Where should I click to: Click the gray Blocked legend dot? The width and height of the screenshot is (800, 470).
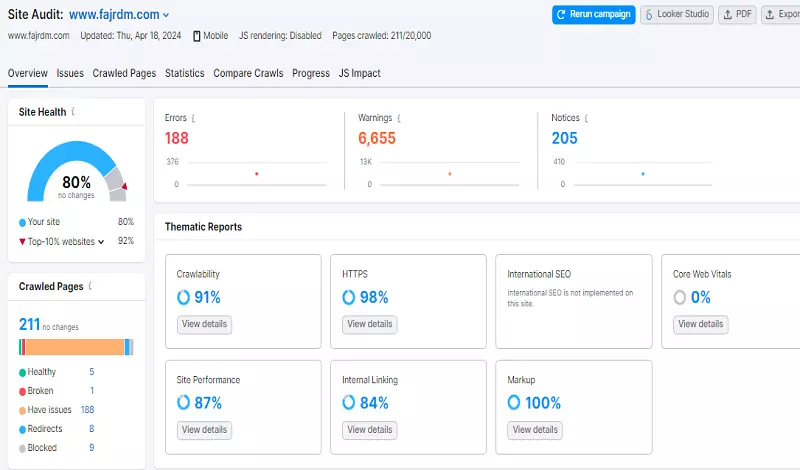(22, 449)
